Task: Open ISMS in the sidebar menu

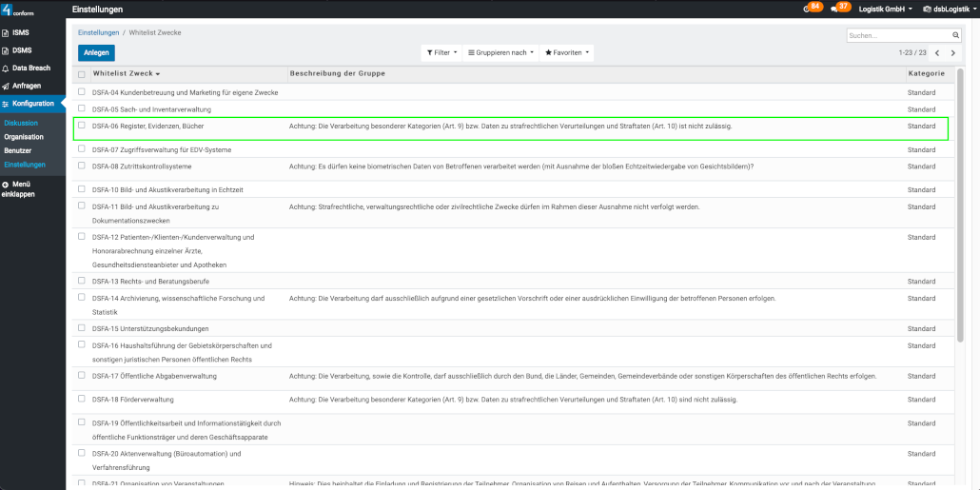Action: pyautogui.click(x=20, y=32)
